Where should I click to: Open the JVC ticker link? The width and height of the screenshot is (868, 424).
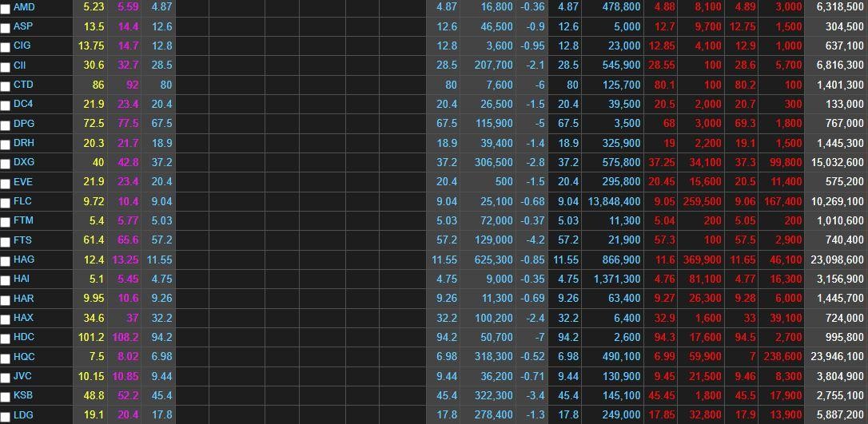(23, 375)
